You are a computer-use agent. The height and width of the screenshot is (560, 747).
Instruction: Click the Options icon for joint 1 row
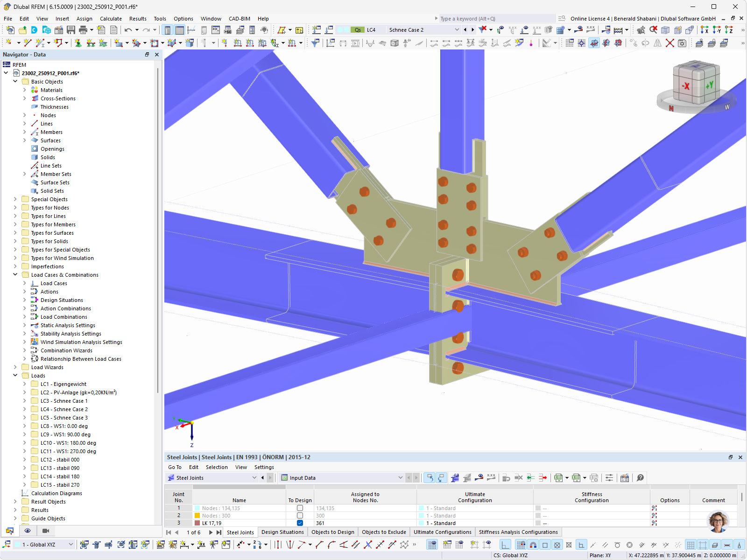pos(654,508)
